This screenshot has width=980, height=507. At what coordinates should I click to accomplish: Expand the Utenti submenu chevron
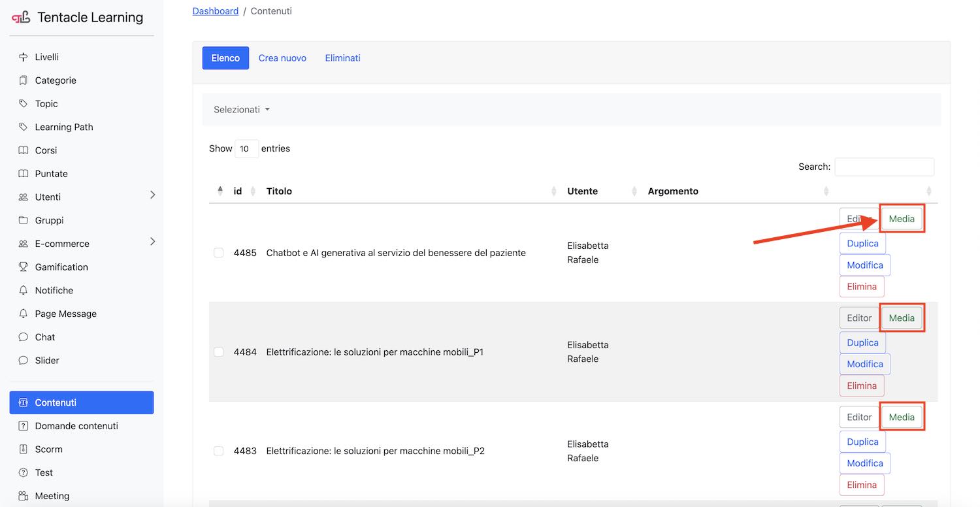[152, 195]
